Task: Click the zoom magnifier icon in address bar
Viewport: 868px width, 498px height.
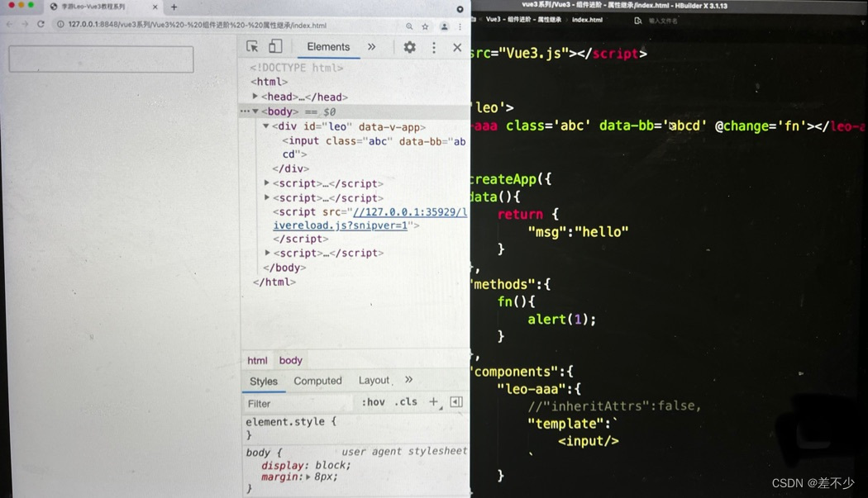Action: click(x=409, y=26)
